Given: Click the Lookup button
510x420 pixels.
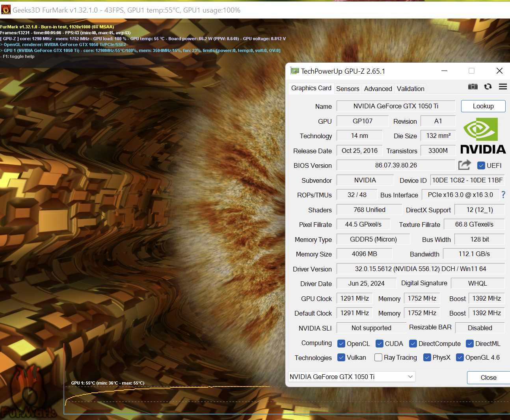Looking at the screenshot, I should 483,106.
